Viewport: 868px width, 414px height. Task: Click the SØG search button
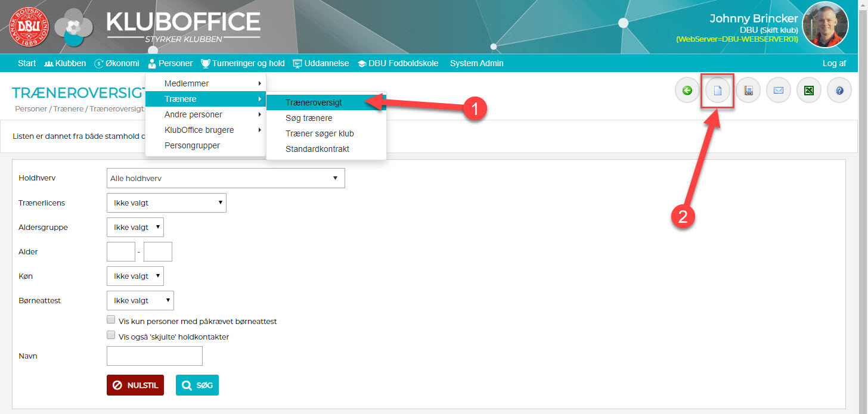coord(197,385)
